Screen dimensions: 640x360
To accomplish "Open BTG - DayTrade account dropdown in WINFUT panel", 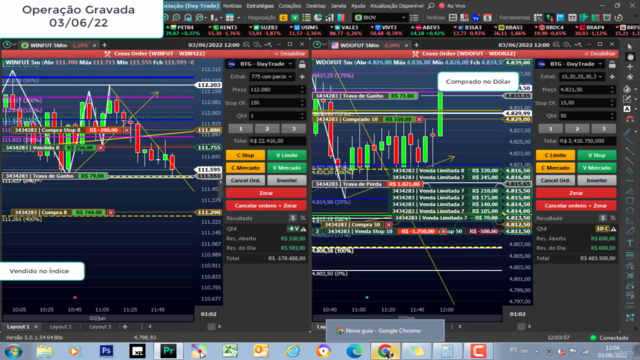I will tap(261, 64).
